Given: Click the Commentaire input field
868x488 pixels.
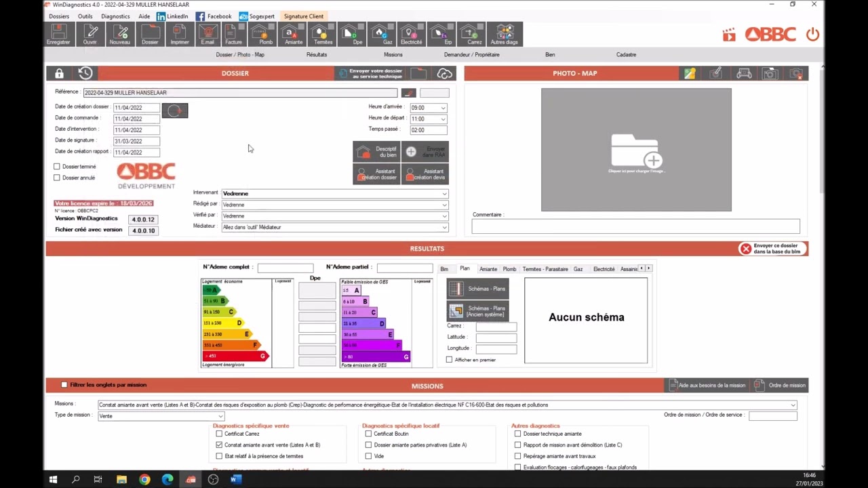Looking at the screenshot, I should [635, 226].
